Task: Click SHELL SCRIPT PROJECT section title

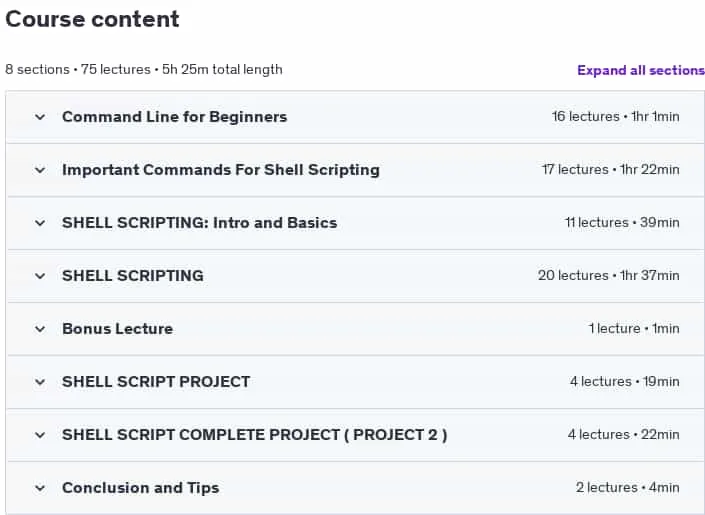Action: tap(156, 382)
